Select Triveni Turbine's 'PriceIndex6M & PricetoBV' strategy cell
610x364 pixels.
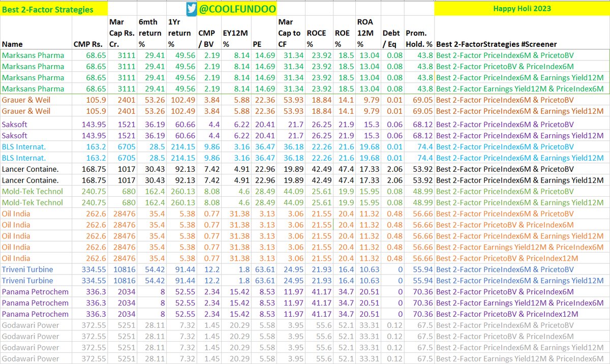522,269
